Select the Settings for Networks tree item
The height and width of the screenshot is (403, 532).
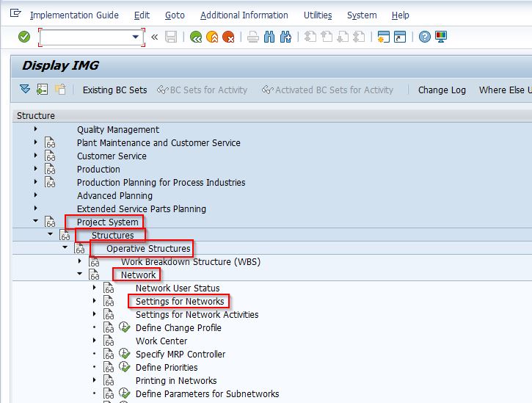pyautogui.click(x=180, y=302)
